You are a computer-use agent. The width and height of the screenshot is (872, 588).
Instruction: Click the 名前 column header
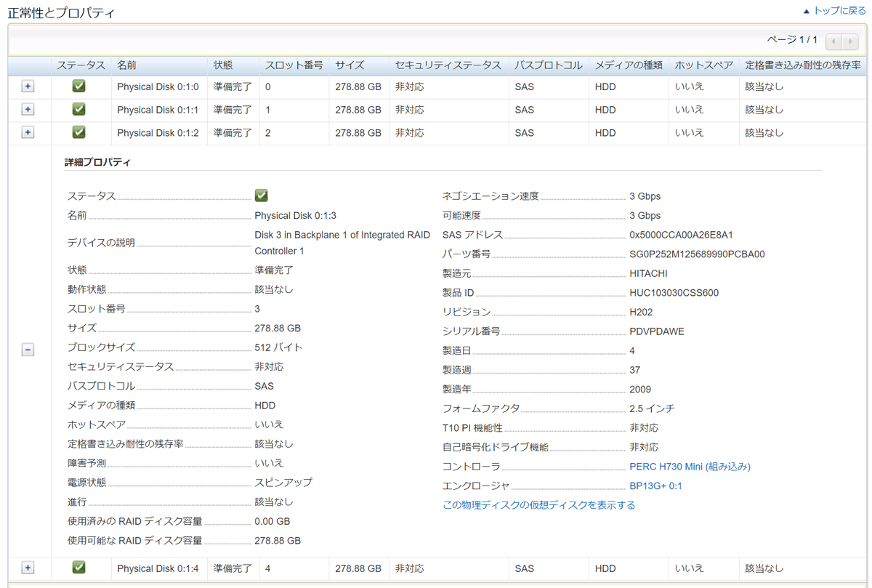[126, 65]
